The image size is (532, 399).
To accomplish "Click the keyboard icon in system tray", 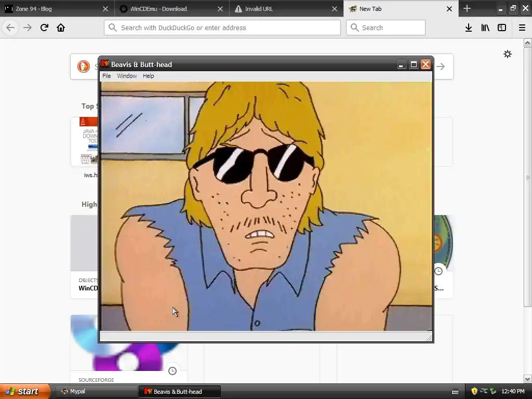I will [455, 392].
